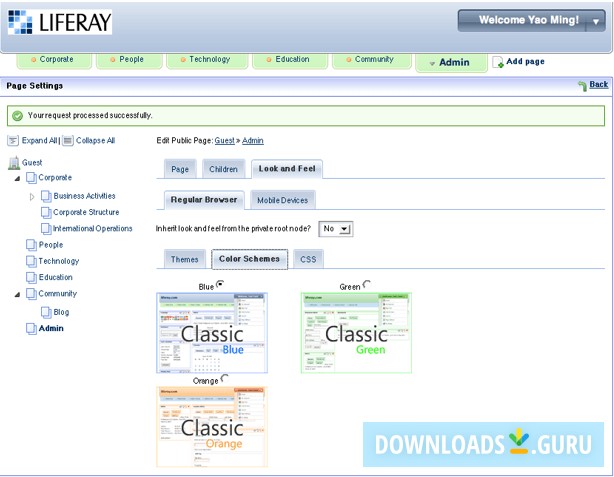The image size is (614, 477).
Task: Select the Color Schemes tab
Action: [249, 259]
